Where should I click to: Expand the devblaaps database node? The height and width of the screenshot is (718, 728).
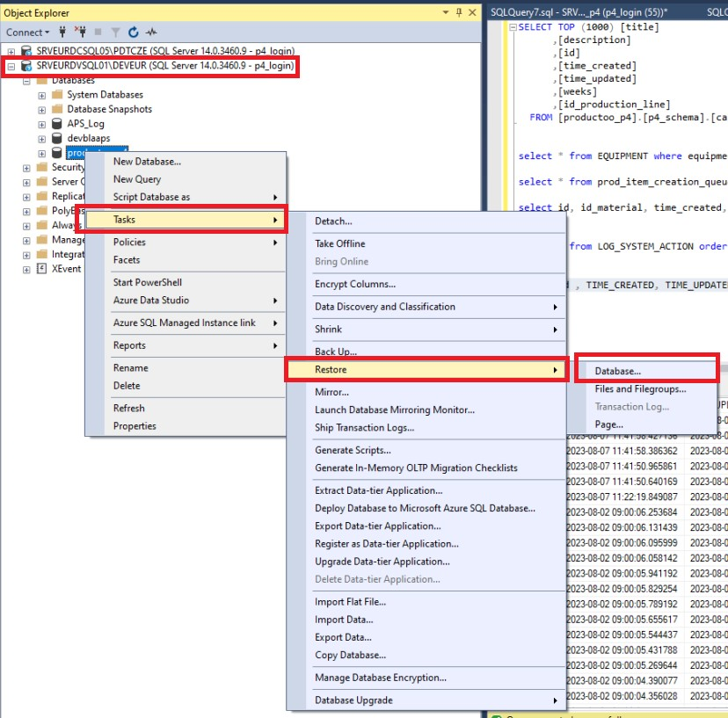(x=42, y=139)
